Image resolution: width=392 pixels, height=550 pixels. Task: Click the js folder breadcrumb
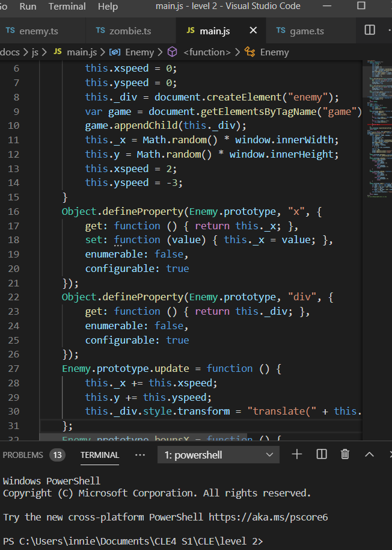coord(35,52)
